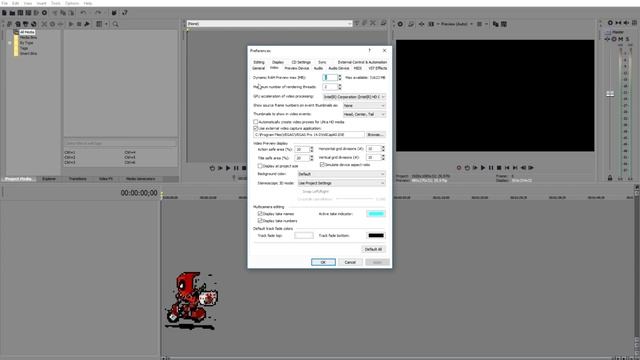This screenshot has width=640, height=360.
Task: Open the Transitions tab in lower panel
Action: point(78,179)
